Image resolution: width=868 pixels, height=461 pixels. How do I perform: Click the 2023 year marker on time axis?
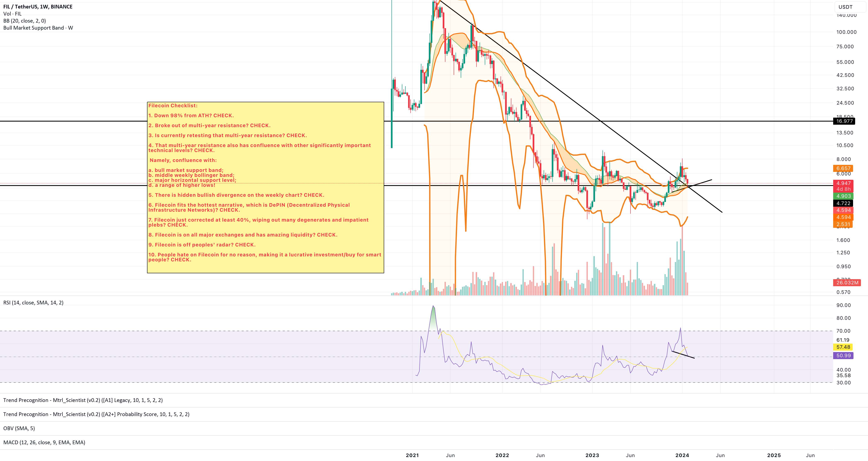pyautogui.click(x=592, y=456)
